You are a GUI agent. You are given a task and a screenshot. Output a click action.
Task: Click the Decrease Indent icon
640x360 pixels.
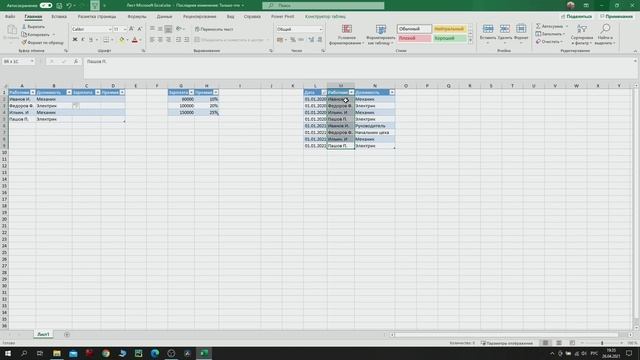pyautogui.click(x=178, y=40)
